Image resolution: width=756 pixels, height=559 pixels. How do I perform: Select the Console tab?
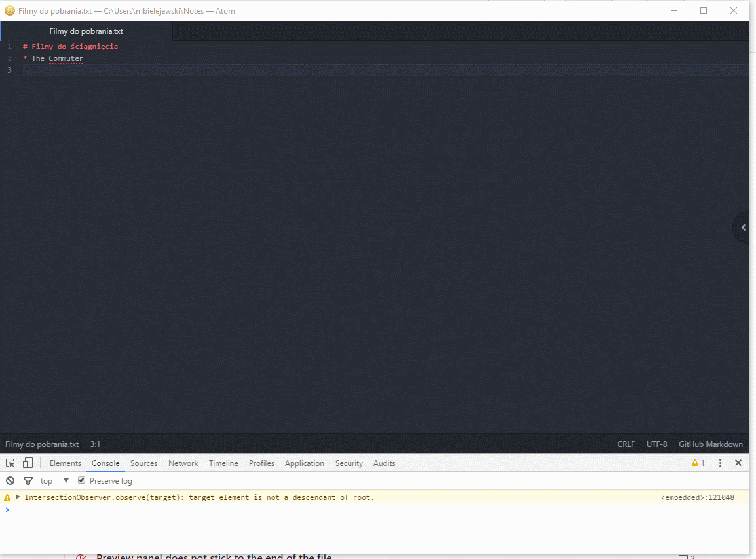coord(105,463)
